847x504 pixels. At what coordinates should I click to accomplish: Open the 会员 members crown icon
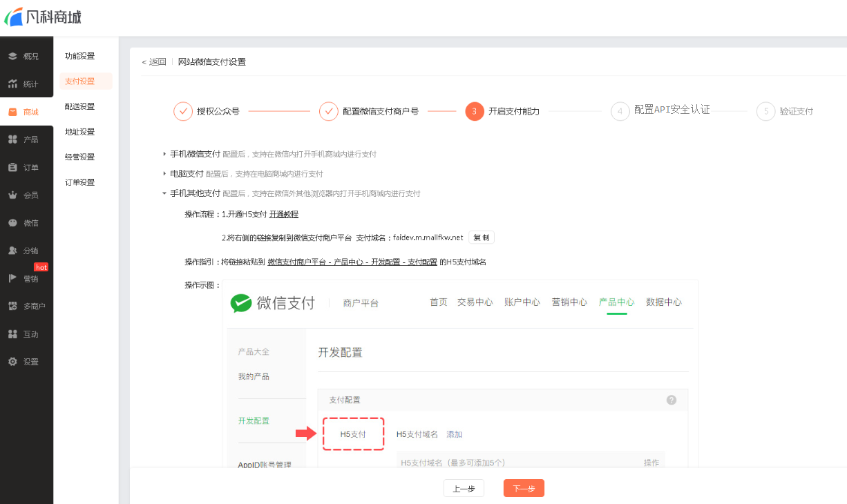(12, 195)
